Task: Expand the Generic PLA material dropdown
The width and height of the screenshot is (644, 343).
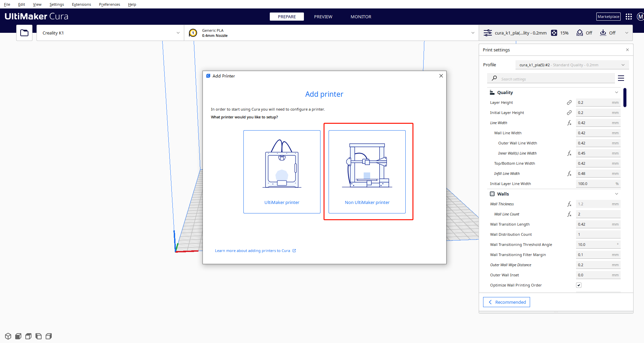Action: coord(331,33)
